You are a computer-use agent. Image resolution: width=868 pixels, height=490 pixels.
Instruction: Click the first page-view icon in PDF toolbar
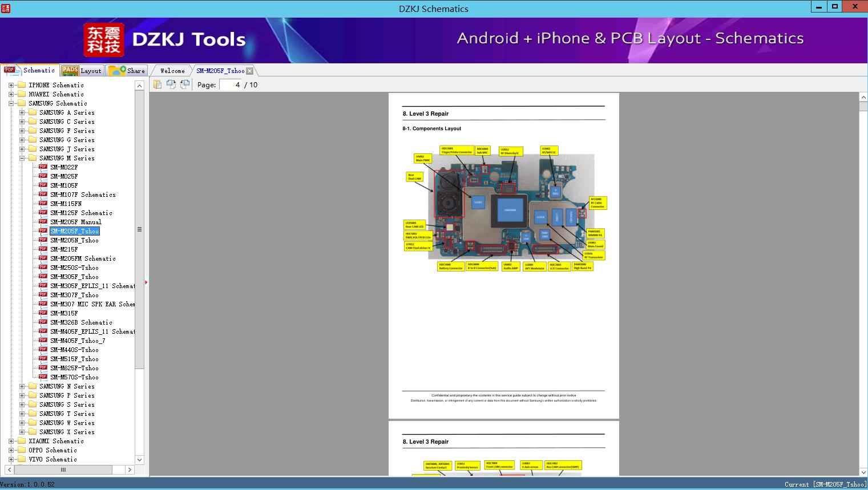coord(157,84)
